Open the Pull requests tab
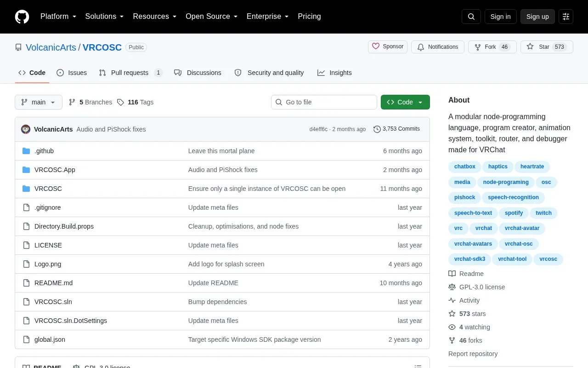 point(131,73)
